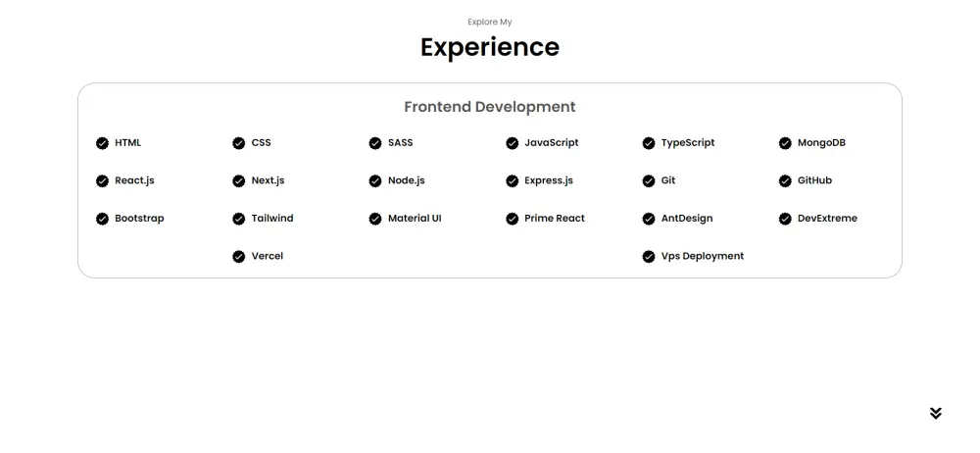Screen dimensions: 980x453
Task: Click the Node.js skill text
Action: [x=406, y=180]
